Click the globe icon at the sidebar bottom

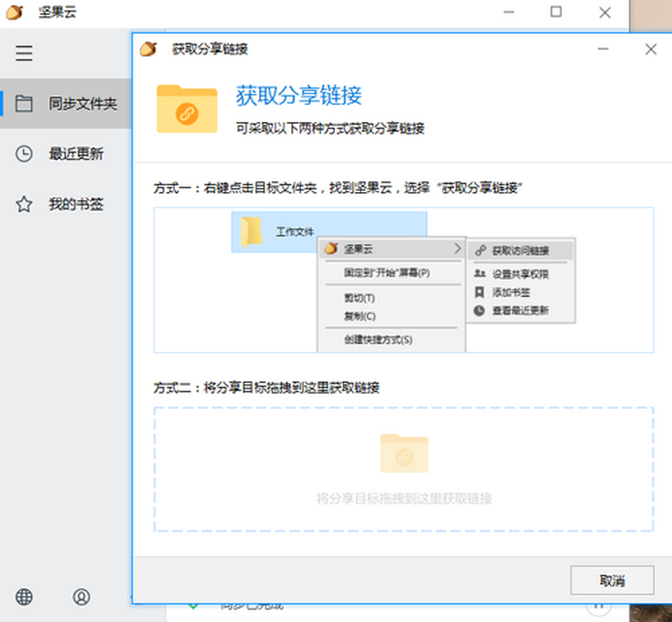24,597
